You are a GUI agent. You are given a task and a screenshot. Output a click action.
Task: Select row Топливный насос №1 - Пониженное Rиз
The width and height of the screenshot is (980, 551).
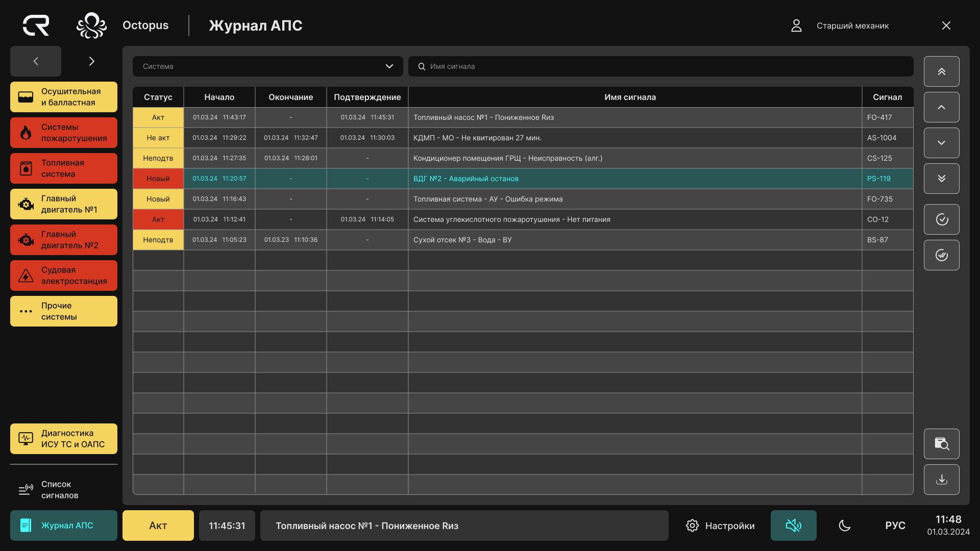point(523,117)
